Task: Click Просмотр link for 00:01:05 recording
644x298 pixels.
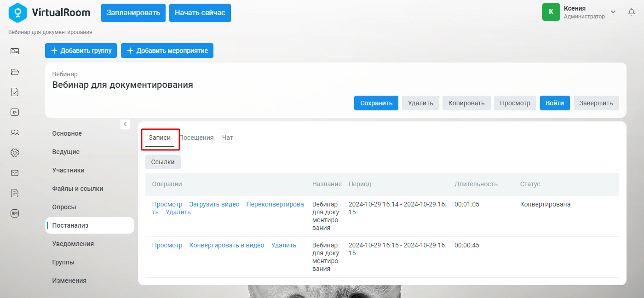Action: [167, 204]
